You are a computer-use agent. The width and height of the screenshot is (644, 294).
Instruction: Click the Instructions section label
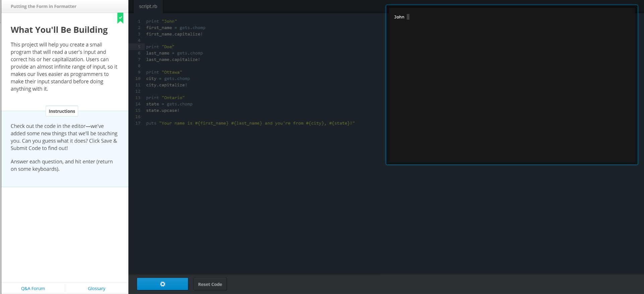click(62, 111)
